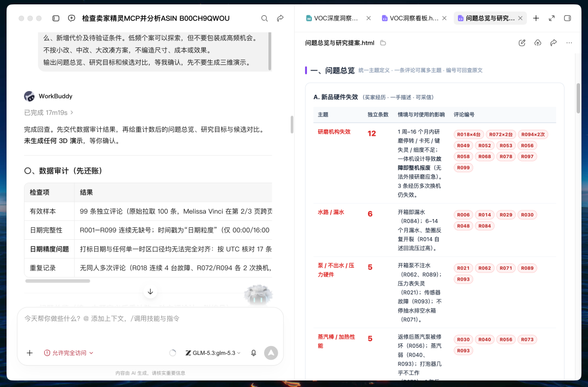Click review tag R021
The image size is (588, 387).
click(x=463, y=268)
